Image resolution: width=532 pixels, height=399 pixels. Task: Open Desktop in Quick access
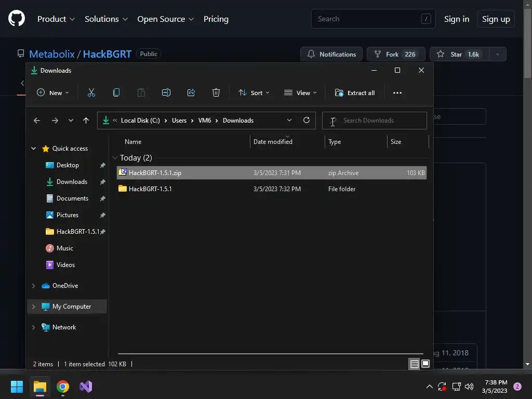(68, 165)
